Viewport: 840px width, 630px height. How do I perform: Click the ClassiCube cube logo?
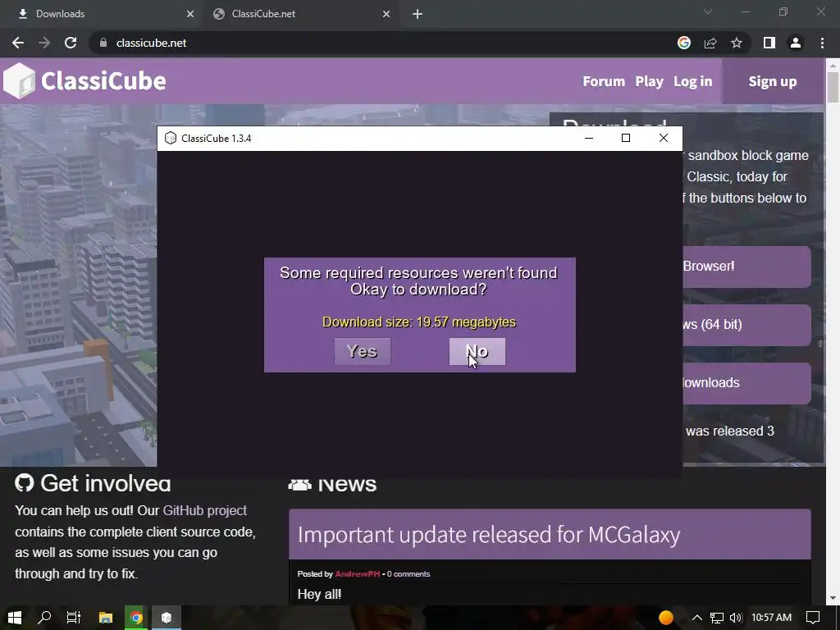[x=20, y=81]
